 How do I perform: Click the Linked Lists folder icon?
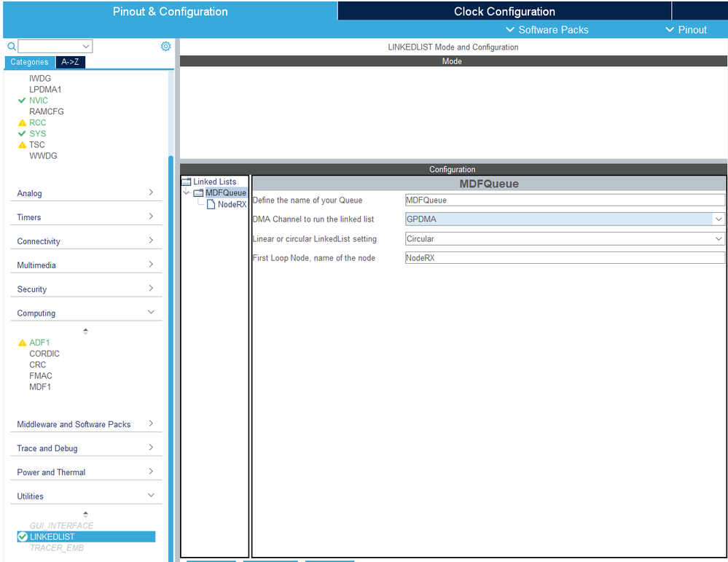pos(186,182)
